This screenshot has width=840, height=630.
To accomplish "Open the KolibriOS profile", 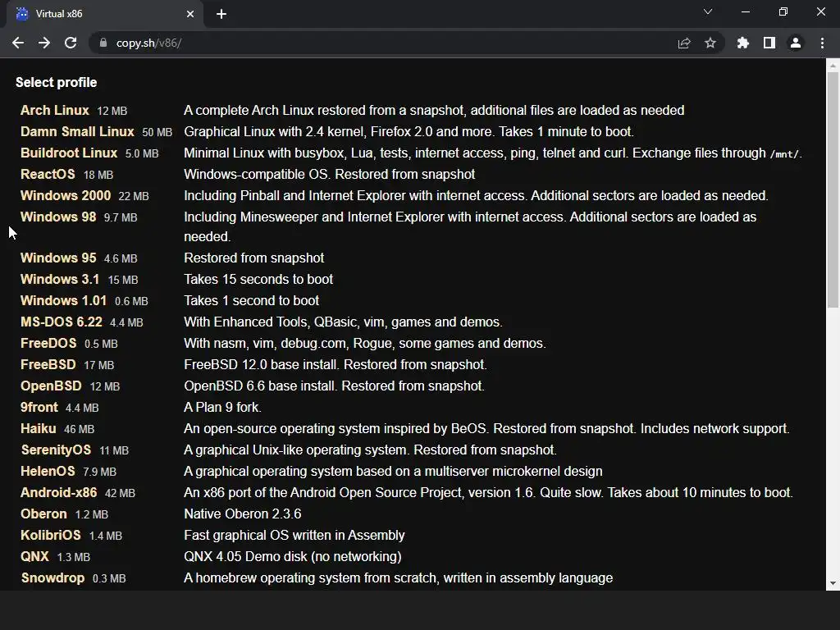I will tap(51, 535).
